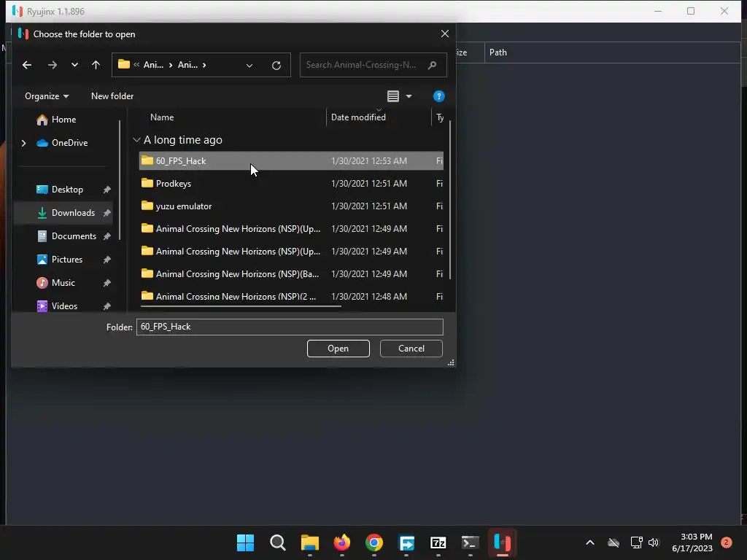
Task: Click the search magnifier icon
Action: pyautogui.click(x=432, y=65)
